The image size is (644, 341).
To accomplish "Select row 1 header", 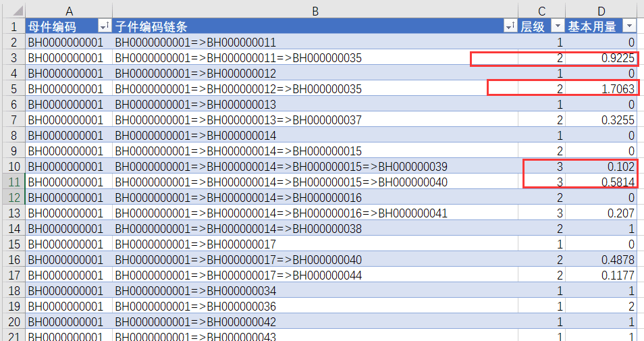I will 14,27.
